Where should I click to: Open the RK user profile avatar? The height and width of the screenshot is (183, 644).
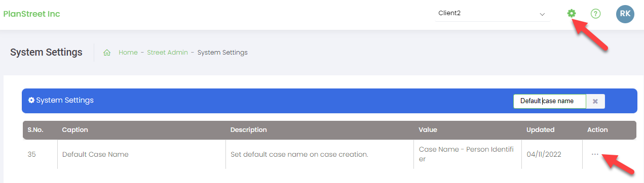pyautogui.click(x=625, y=14)
